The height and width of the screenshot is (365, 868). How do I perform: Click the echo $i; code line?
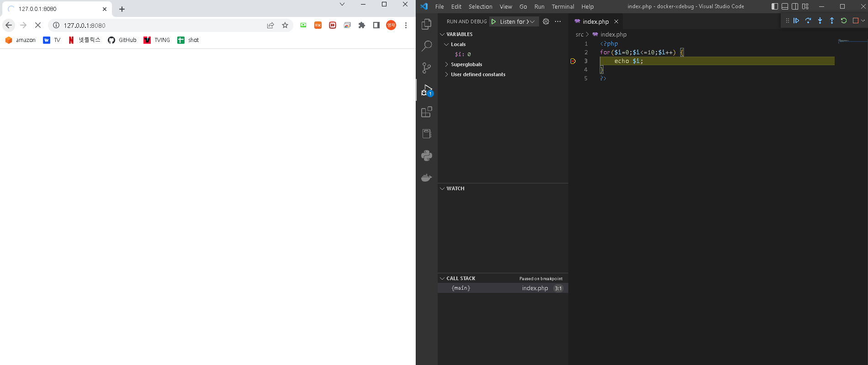pyautogui.click(x=629, y=61)
